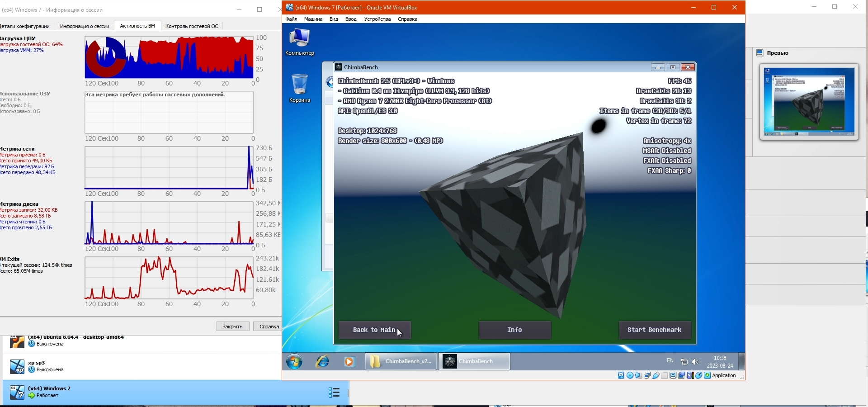The height and width of the screenshot is (407, 868).
Task: Click the optical disc indicator in VirtualBox status bar
Action: pyautogui.click(x=630, y=375)
